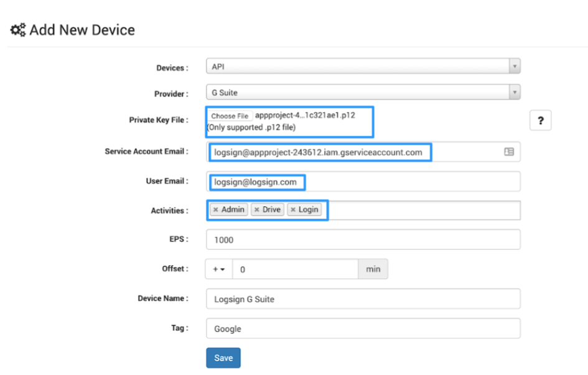Viewport: 588px width, 375px height.
Task: Click the Choose File button
Action: pyautogui.click(x=230, y=116)
